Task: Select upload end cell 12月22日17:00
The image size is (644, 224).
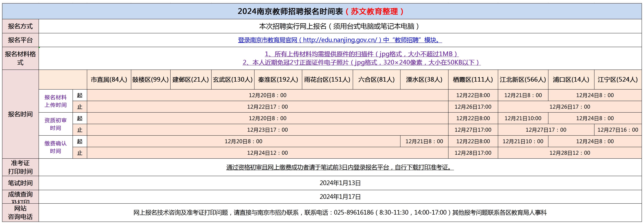Action: 268,107
